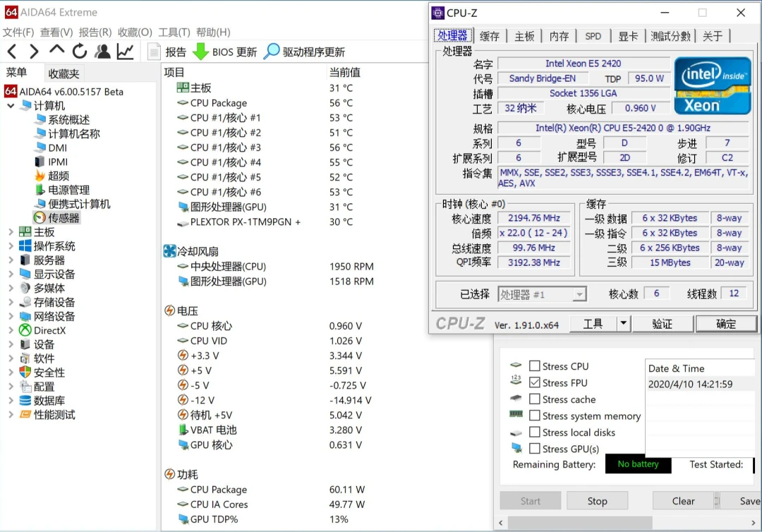Open the 文件(F) menu
This screenshot has height=532, width=762.
[x=18, y=32]
